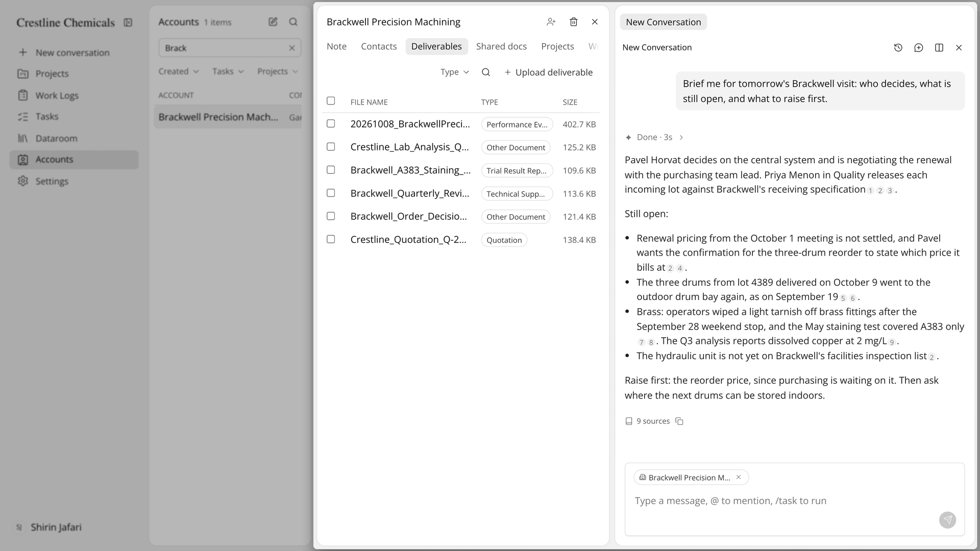Click Upload deliverable

point(549,72)
